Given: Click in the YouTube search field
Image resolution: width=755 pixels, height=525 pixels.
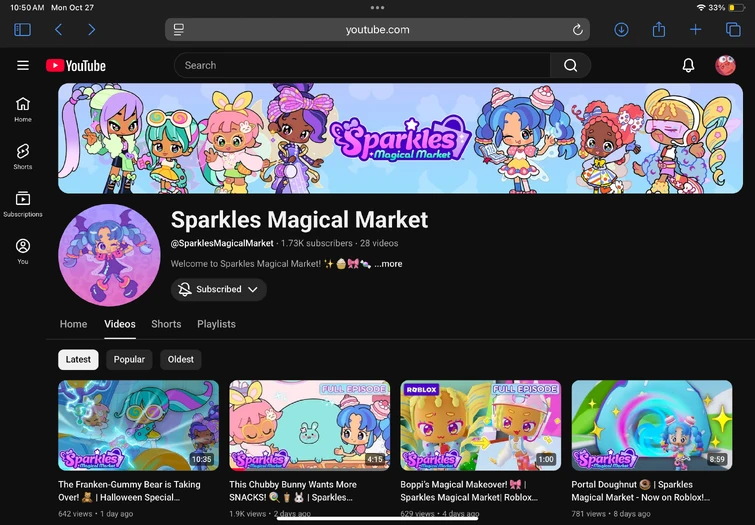Looking at the screenshot, I should [x=362, y=66].
